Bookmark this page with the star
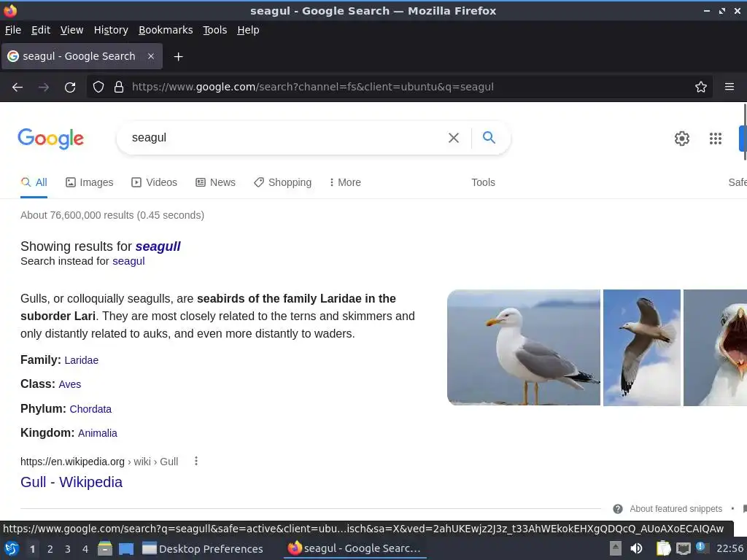747x560 pixels. click(x=701, y=87)
